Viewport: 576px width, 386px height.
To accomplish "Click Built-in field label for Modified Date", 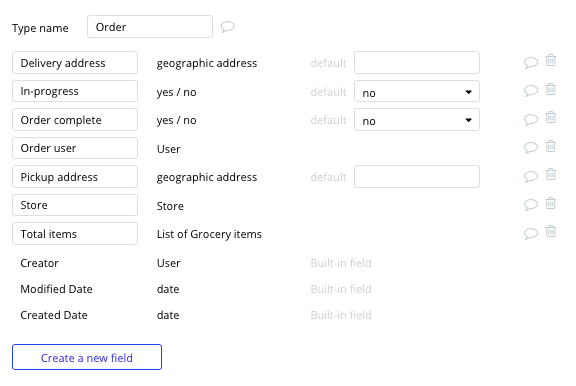I will coord(341,289).
